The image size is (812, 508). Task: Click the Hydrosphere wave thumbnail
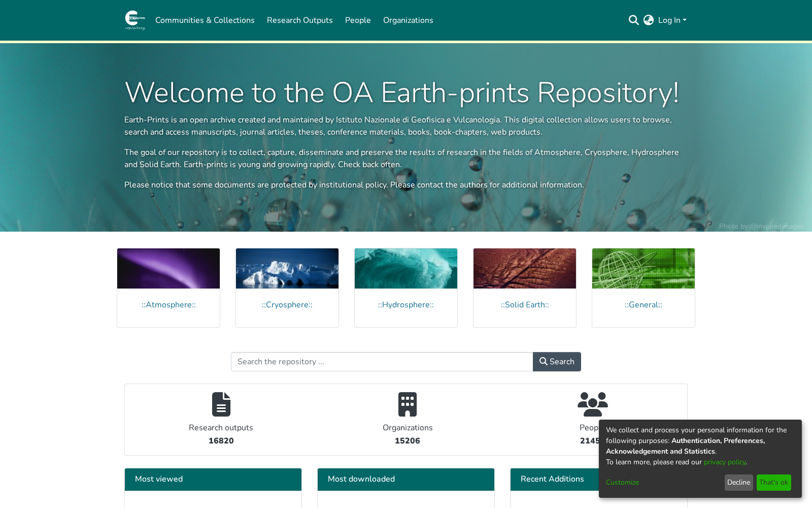(406, 268)
